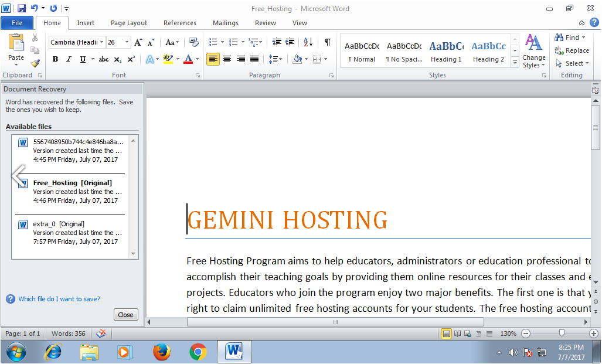Click the Cut scissors icon
This screenshot has width=602, height=364.
pos(35,38)
